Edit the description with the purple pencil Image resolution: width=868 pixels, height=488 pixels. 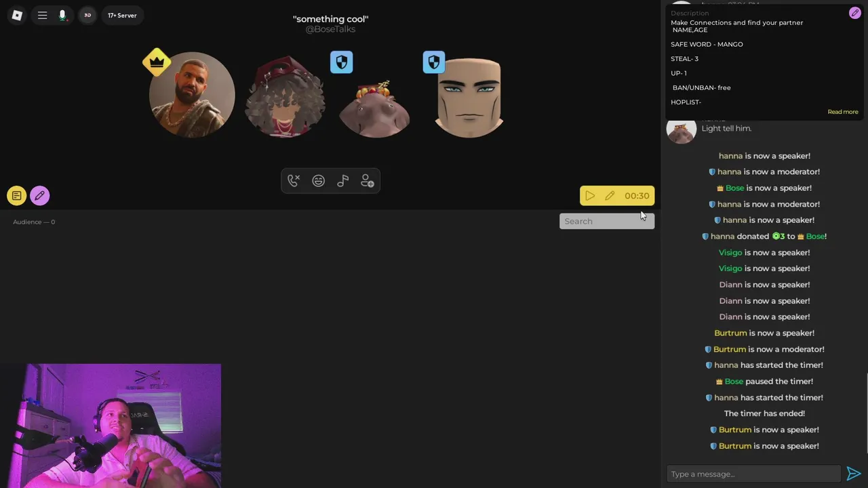coord(854,13)
